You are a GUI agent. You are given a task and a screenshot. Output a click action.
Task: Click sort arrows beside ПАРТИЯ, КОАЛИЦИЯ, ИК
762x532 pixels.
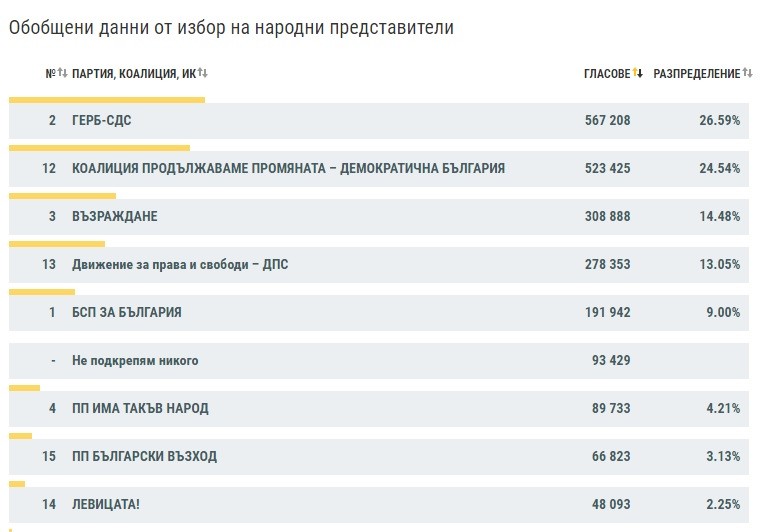202,73
